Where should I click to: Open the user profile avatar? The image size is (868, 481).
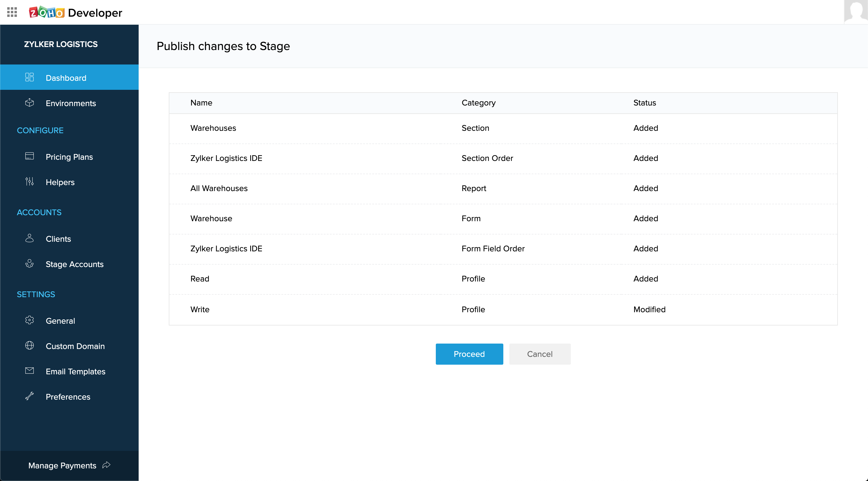pos(856,12)
